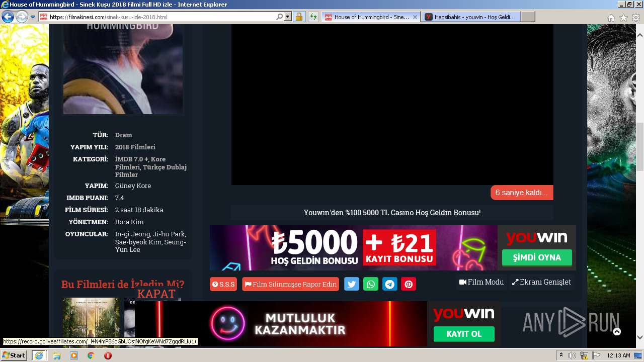
Task: Open Windows Explorer folder on taskbar
Action: tap(57, 355)
